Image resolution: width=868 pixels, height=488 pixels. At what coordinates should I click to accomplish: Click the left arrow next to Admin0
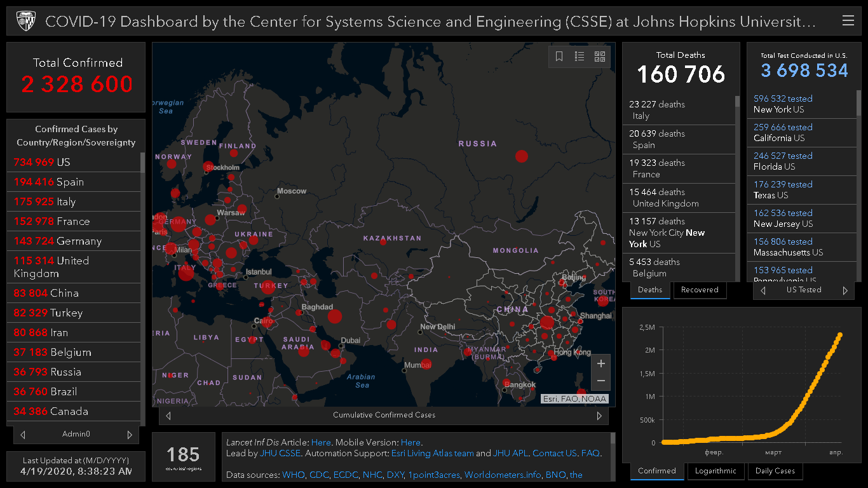tap(23, 435)
